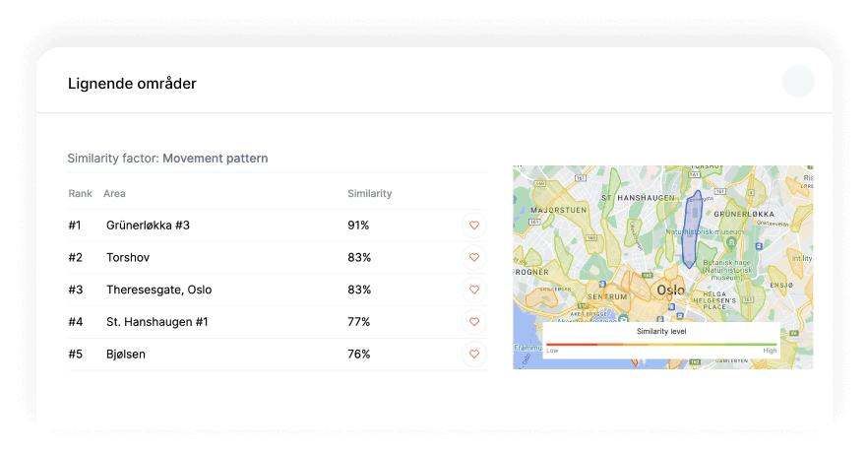Click Botanisk hage marker on map
The image size is (868, 454).
pyautogui.click(x=731, y=242)
